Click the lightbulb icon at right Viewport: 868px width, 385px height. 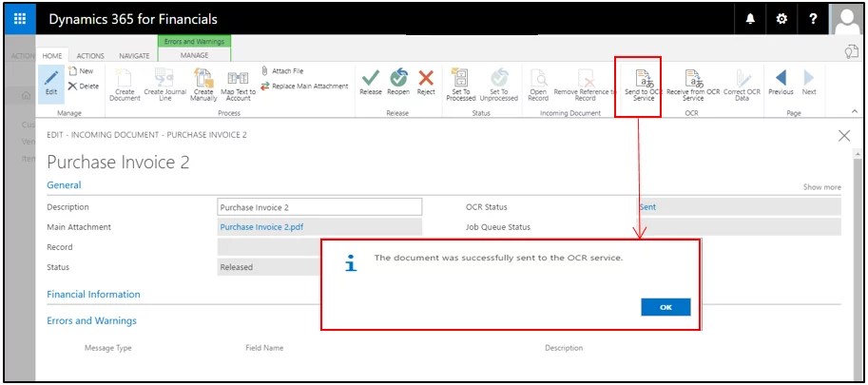[850, 51]
